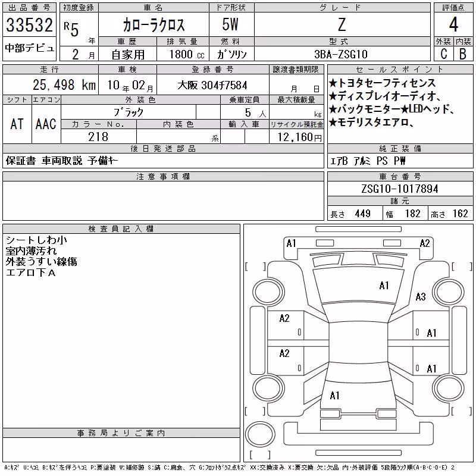Screen dimensions: 476x476
Task: Click the shift type AT
Action: [x=17, y=124]
